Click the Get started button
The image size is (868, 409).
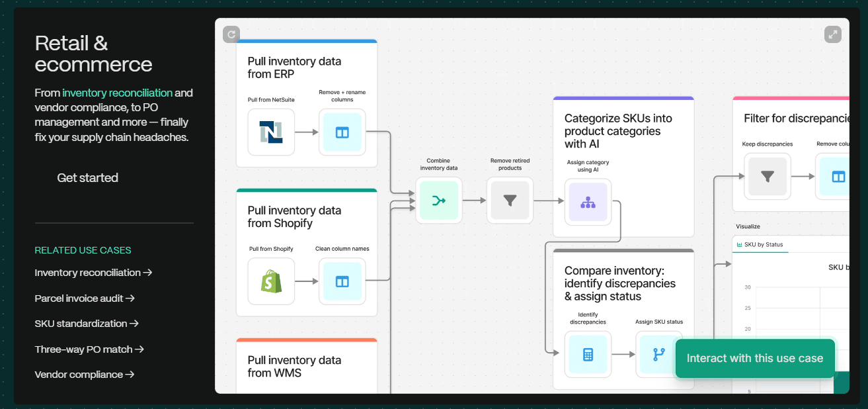pyautogui.click(x=88, y=178)
